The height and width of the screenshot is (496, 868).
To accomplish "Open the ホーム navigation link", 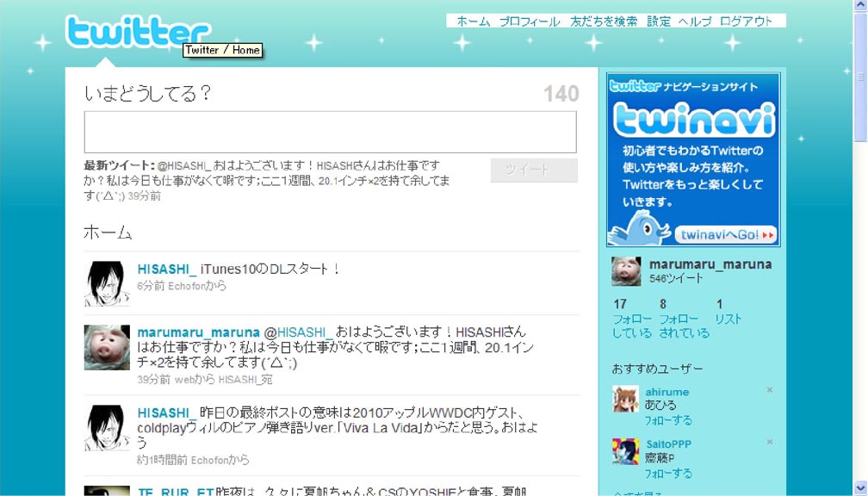I will [474, 22].
